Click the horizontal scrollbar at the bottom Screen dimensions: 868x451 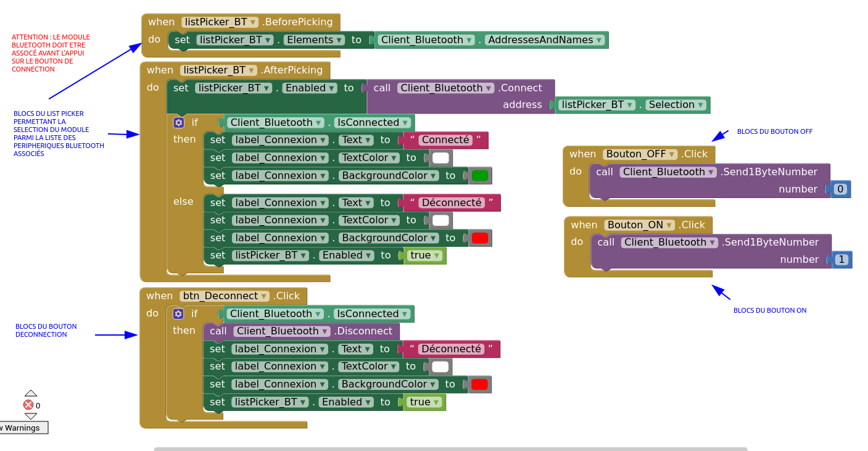[x=450, y=449]
